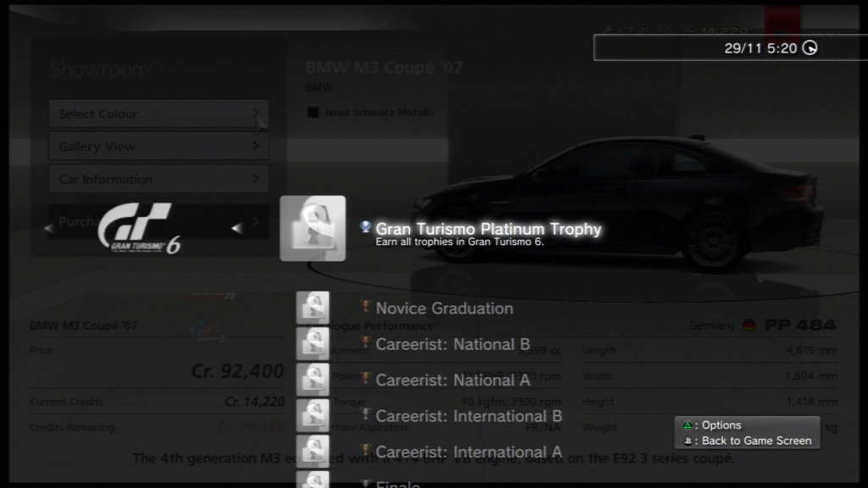This screenshot has width=868, height=488.
Task: Select the locked Platinum Trophy thumbnail
Action: pos(313,229)
